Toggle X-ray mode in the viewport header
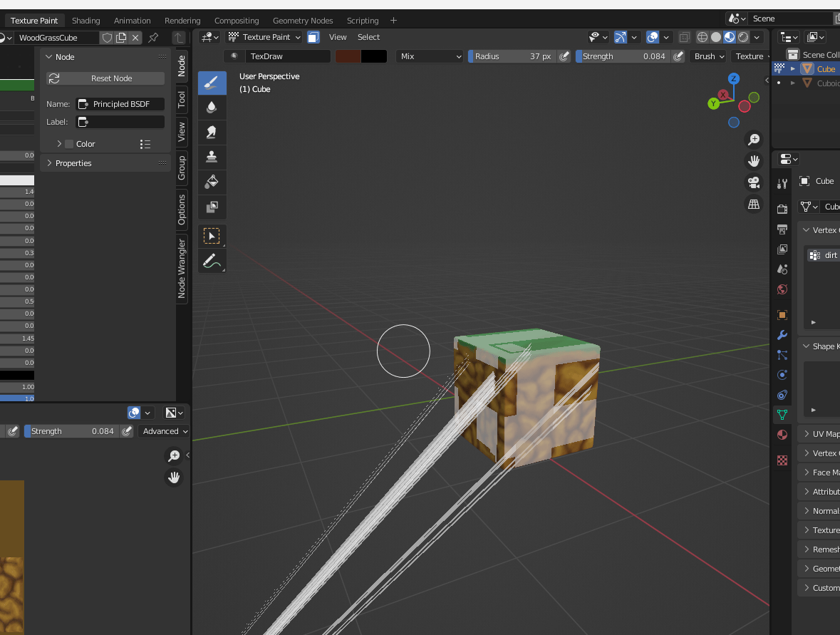The height and width of the screenshot is (635, 840). tap(684, 37)
